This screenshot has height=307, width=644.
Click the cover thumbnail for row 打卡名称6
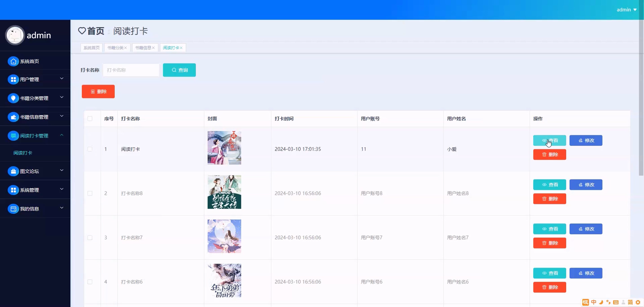tap(224, 281)
